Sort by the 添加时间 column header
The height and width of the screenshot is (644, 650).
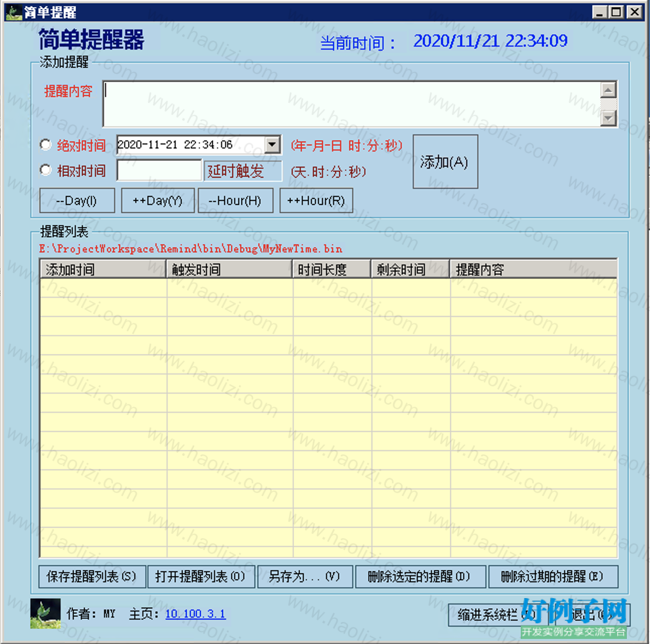click(103, 269)
